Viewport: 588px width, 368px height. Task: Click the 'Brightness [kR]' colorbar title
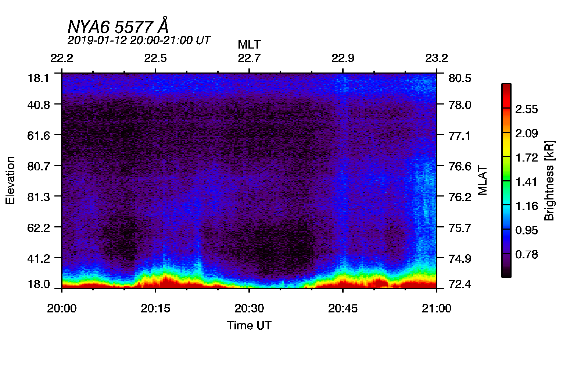click(x=549, y=180)
